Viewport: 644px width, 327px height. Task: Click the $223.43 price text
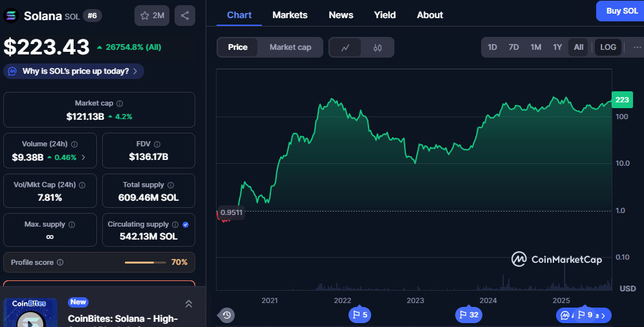tap(47, 47)
